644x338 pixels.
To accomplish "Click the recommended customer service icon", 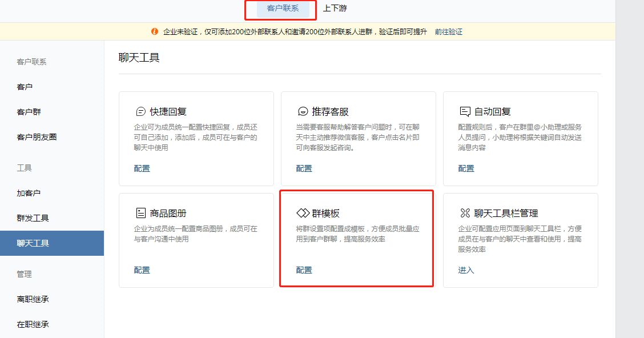I will [x=303, y=111].
